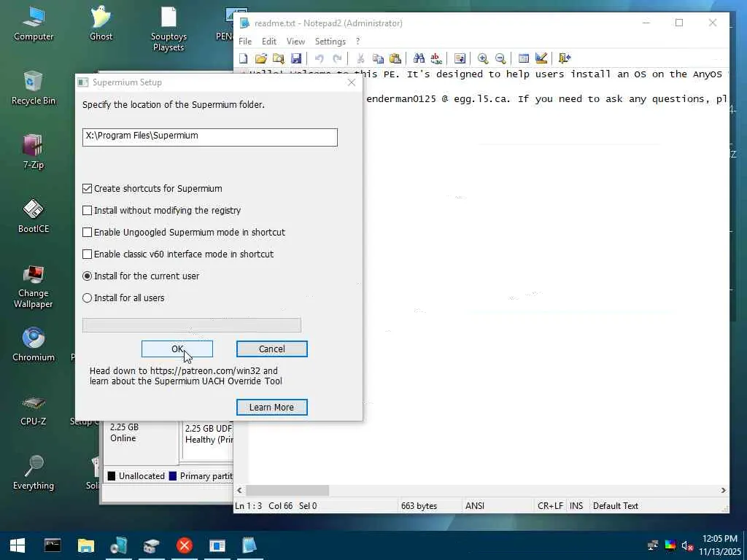Open Find with the binoculars icon
The height and width of the screenshot is (560, 747).
tap(419, 58)
